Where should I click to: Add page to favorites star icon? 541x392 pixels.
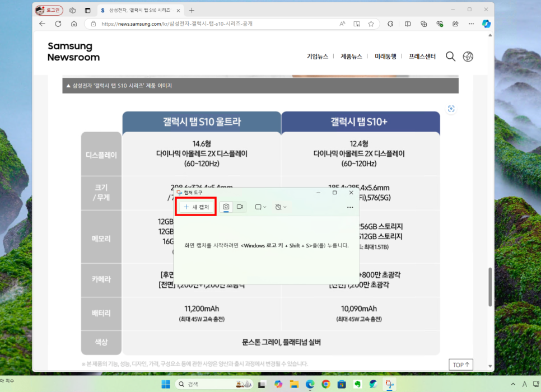coord(371,24)
